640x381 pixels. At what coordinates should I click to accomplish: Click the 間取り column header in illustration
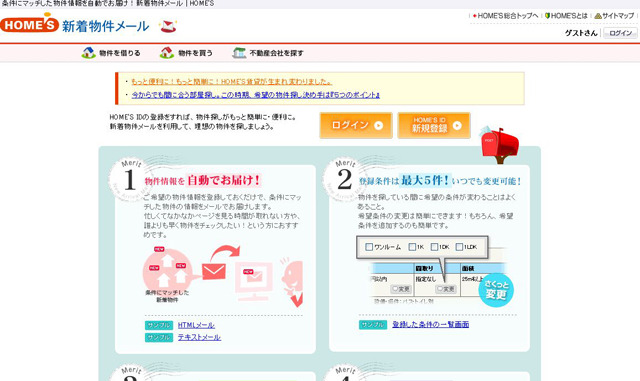point(424,268)
